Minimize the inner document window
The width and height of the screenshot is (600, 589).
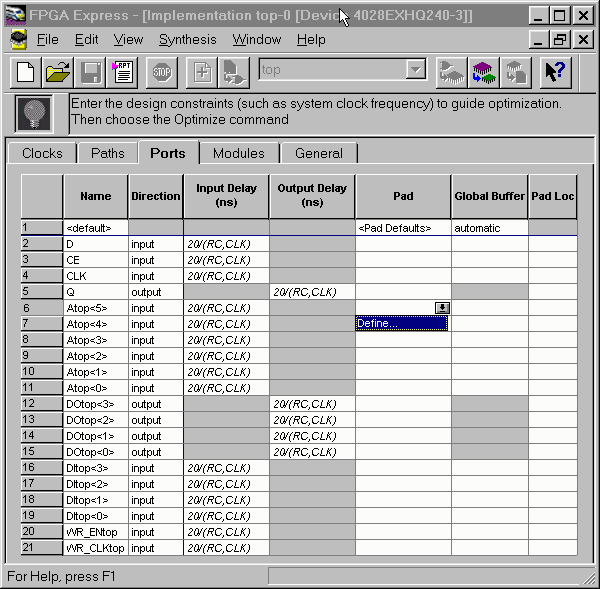pos(538,39)
